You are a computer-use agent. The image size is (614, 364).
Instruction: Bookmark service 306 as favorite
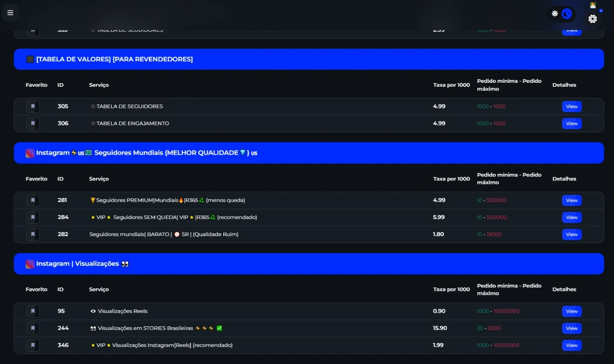pos(33,124)
